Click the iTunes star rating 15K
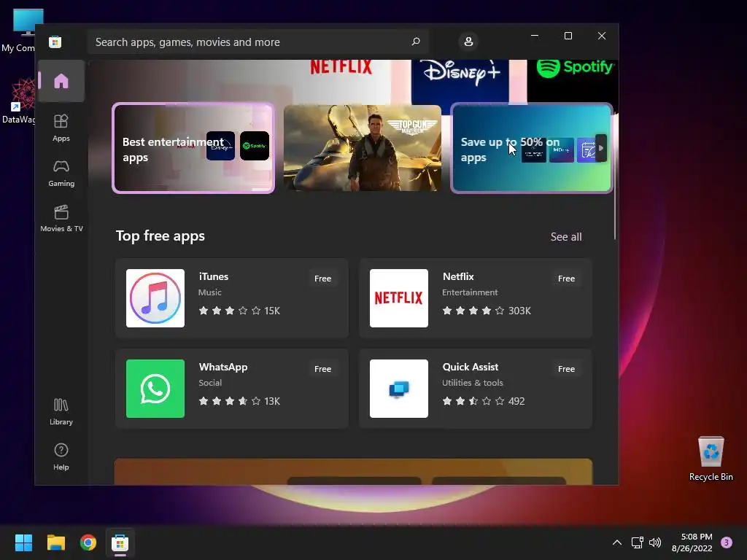This screenshot has height=560, width=747. tap(239, 311)
